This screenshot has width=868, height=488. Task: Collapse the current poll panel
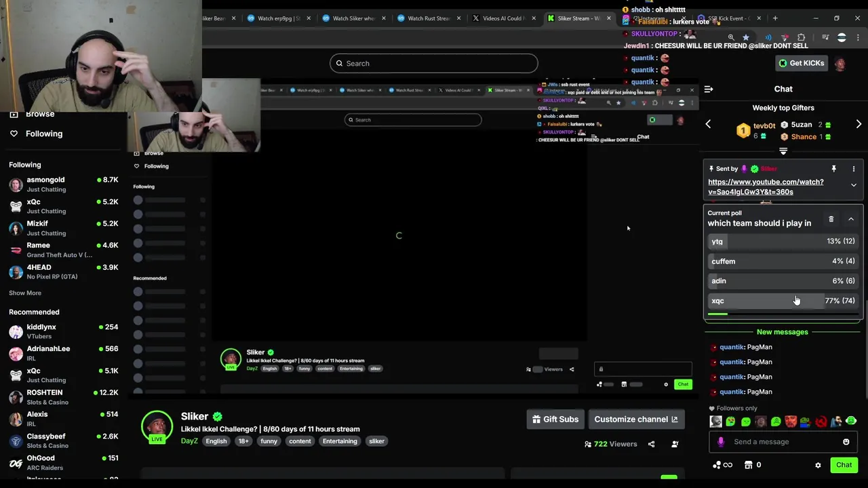coord(851,219)
